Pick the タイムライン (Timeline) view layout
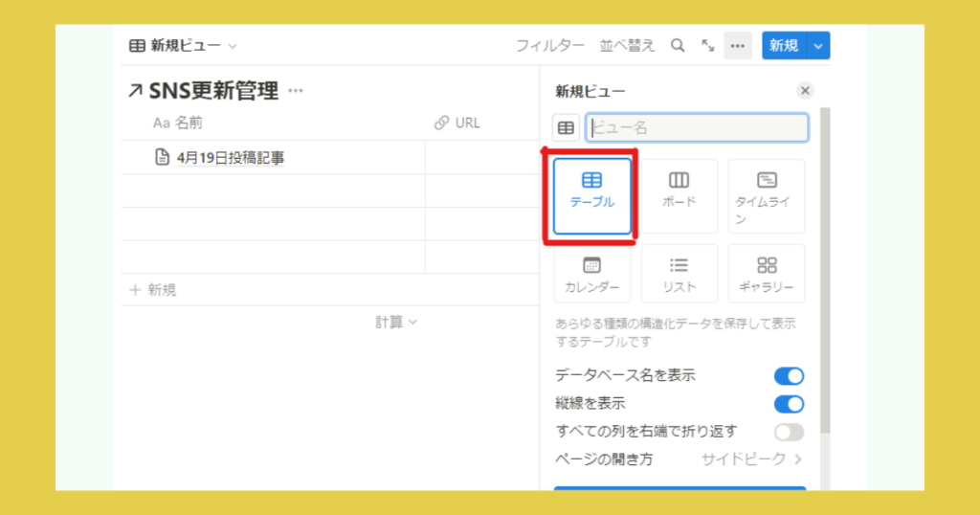980x515 pixels. pyautogui.click(x=766, y=196)
